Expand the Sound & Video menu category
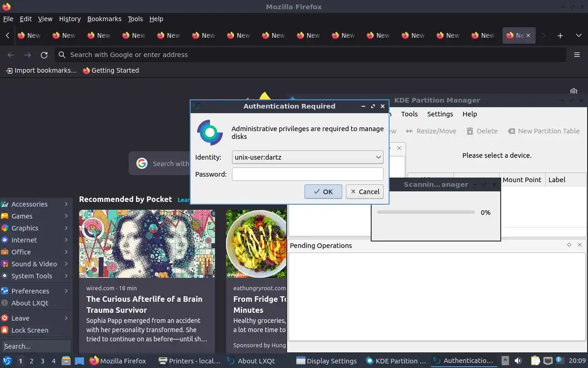The image size is (588, 368). tap(35, 264)
